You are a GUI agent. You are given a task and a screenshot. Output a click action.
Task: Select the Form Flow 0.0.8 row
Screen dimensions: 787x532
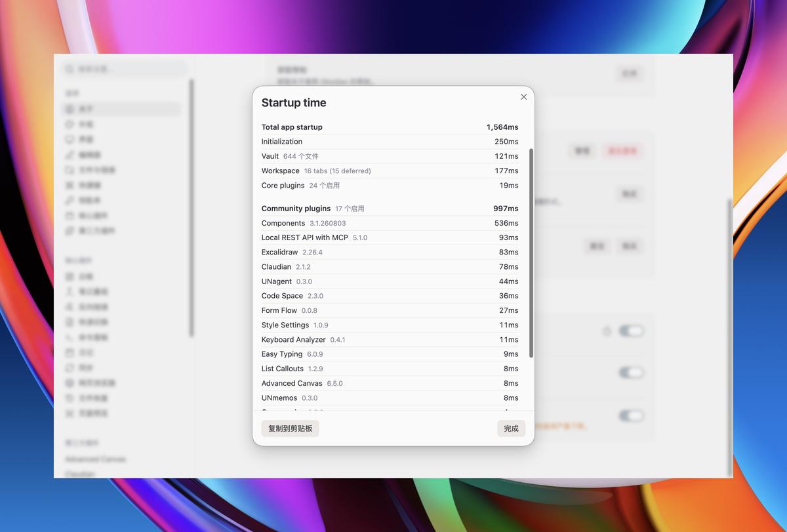390,310
